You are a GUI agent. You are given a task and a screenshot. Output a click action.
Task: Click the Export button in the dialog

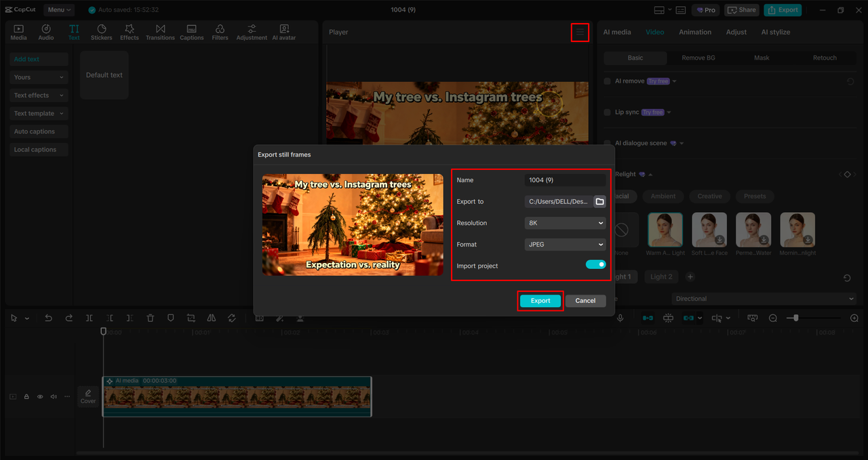click(540, 300)
